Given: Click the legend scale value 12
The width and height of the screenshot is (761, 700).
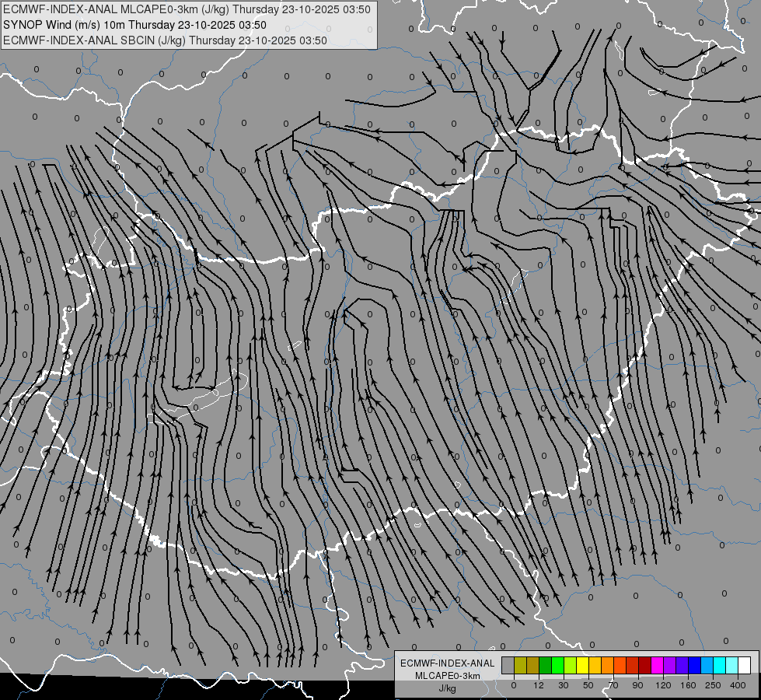Looking at the screenshot, I should 539,685.
